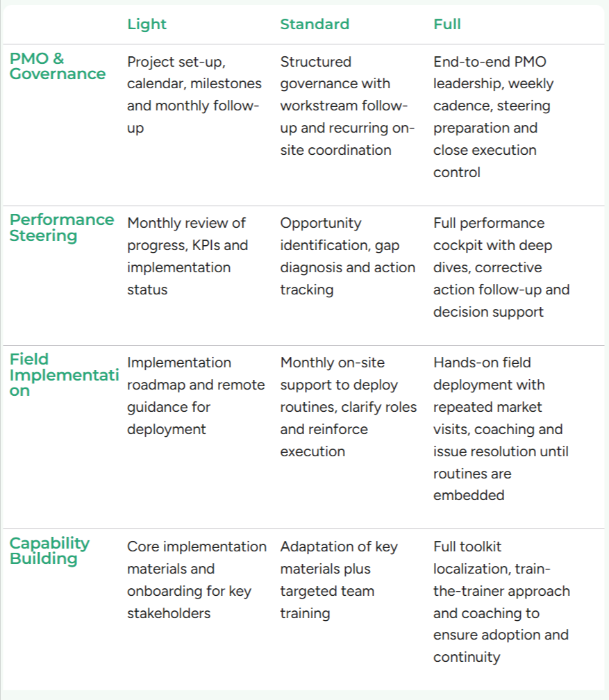
Task: Select the Field Implementation row label
Action: [64, 374]
